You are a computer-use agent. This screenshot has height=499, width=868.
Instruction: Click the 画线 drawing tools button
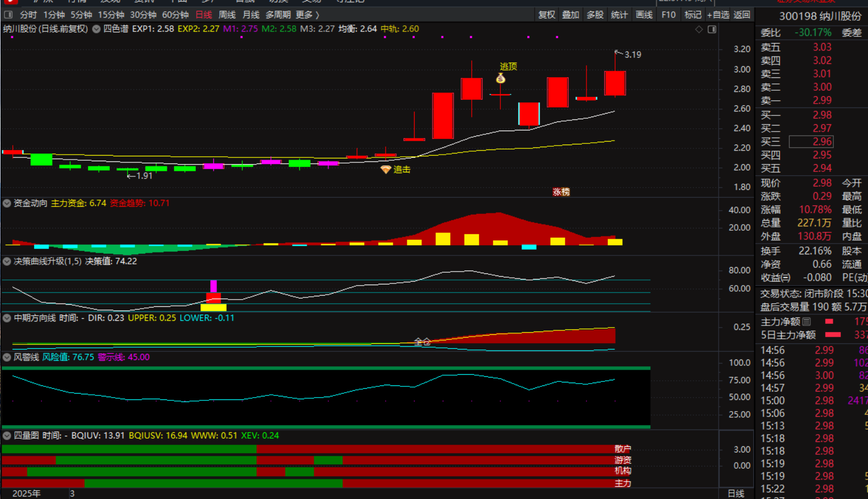click(x=644, y=15)
